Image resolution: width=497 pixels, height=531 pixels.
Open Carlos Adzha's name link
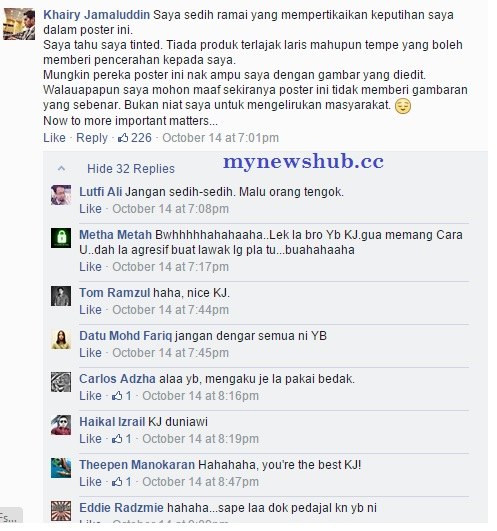[x=117, y=379]
